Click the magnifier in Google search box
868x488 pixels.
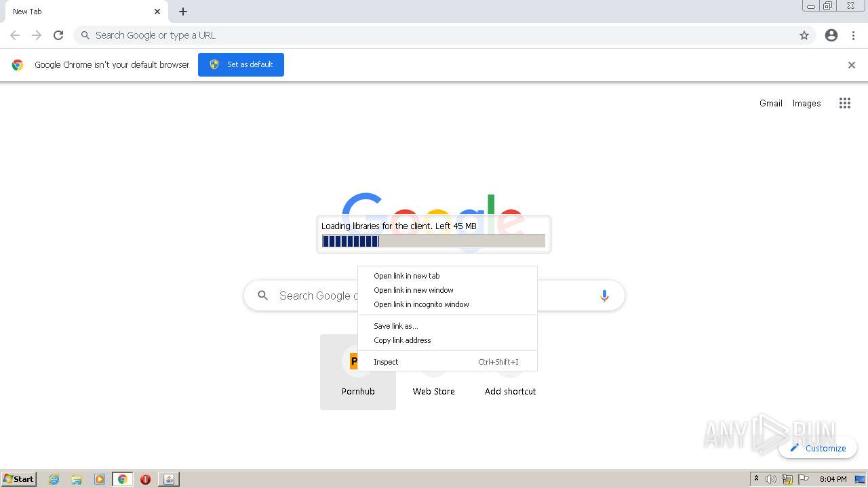click(x=263, y=296)
